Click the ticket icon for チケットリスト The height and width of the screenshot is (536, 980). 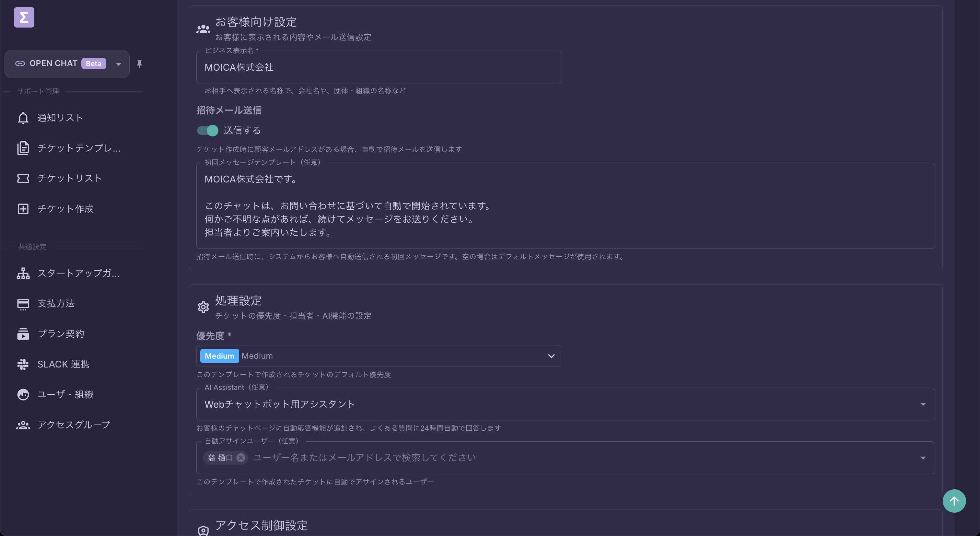(x=23, y=179)
